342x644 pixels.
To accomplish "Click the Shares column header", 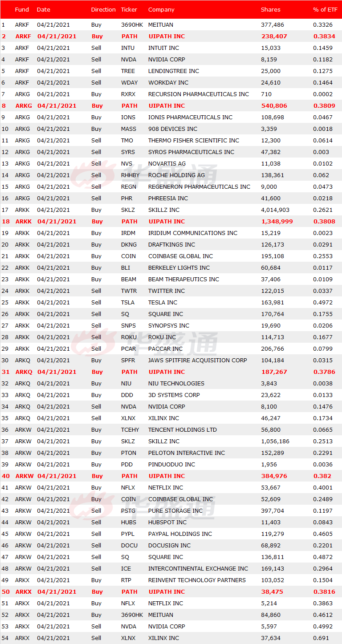I will (271, 9).
